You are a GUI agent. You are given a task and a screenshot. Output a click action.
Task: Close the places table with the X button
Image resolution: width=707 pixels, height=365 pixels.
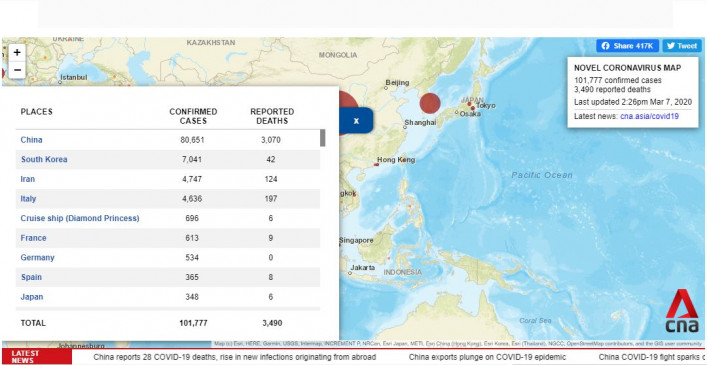point(356,121)
